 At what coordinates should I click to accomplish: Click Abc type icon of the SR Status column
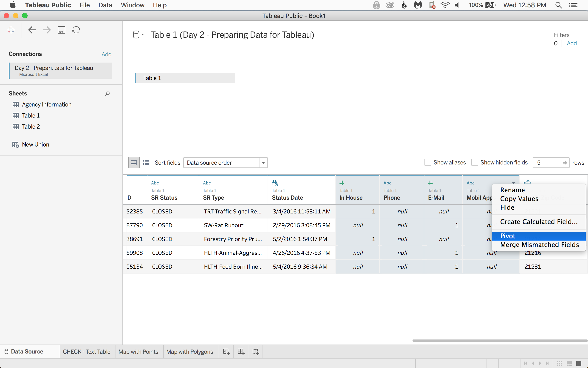pos(155,183)
